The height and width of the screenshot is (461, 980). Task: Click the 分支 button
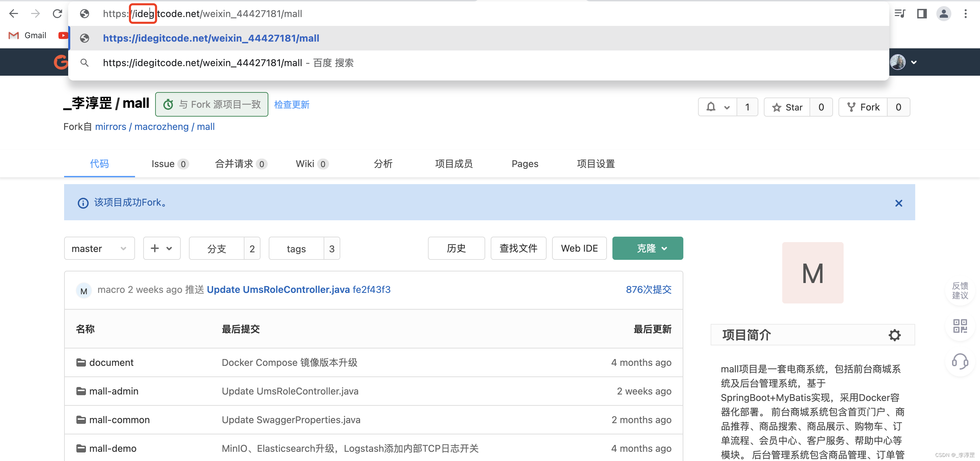click(217, 248)
